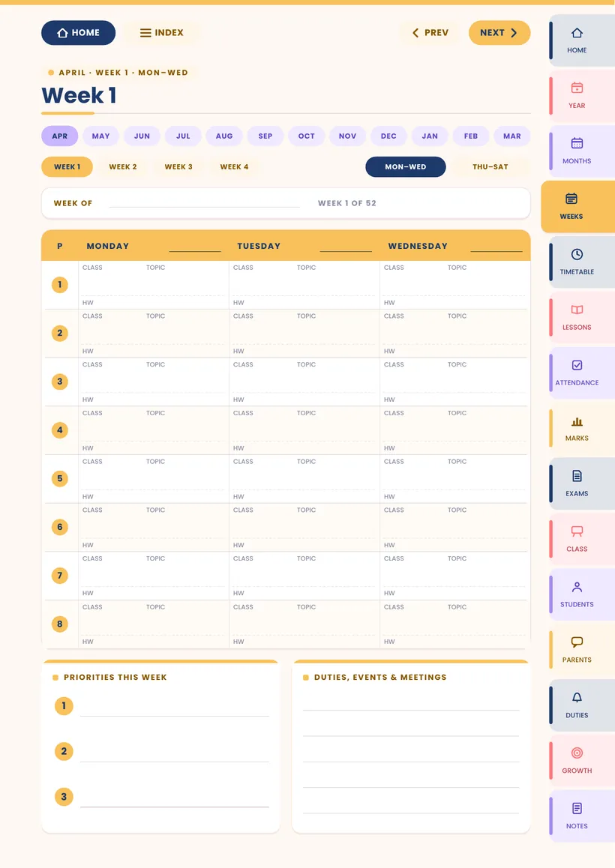
Task: Switch to JUL month
Action: [183, 136]
